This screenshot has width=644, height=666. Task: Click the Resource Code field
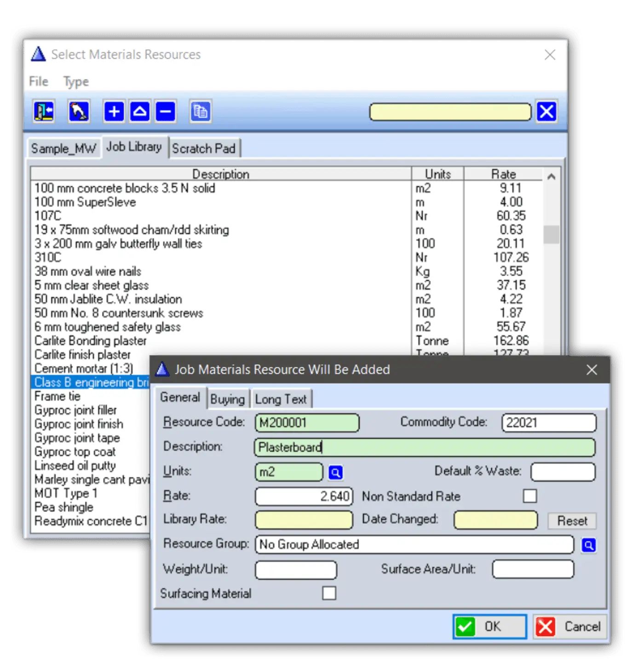[x=307, y=423]
